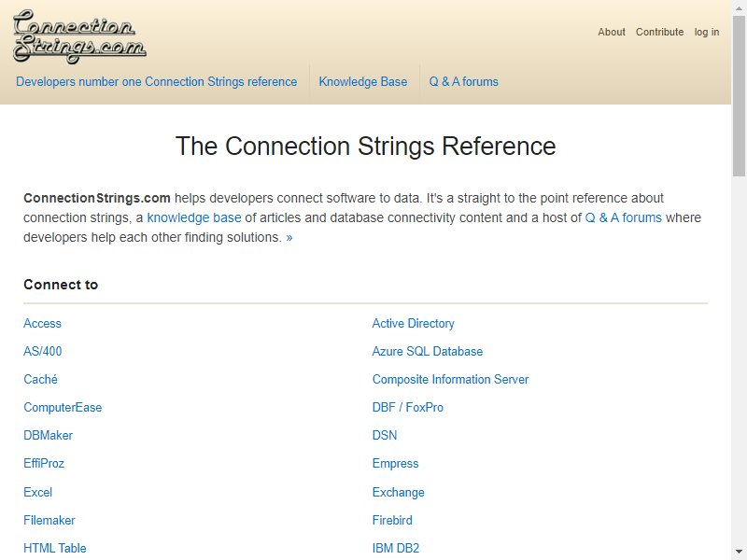Select Developers number one Connection Strings reference
The height and width of the screenshot is (560, 747).
click(156, 81)
